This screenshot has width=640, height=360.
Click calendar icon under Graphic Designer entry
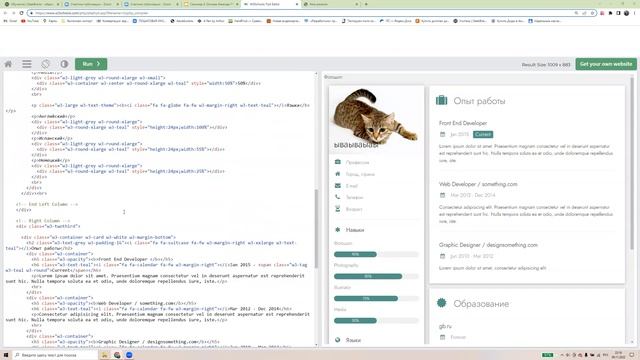point(442,256)
